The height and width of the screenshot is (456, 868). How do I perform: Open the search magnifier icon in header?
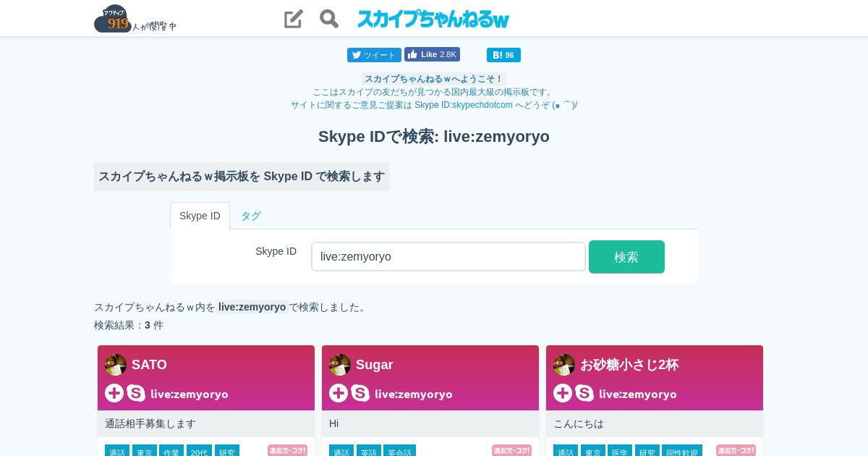pyautogui.click(x=329, y=19)
